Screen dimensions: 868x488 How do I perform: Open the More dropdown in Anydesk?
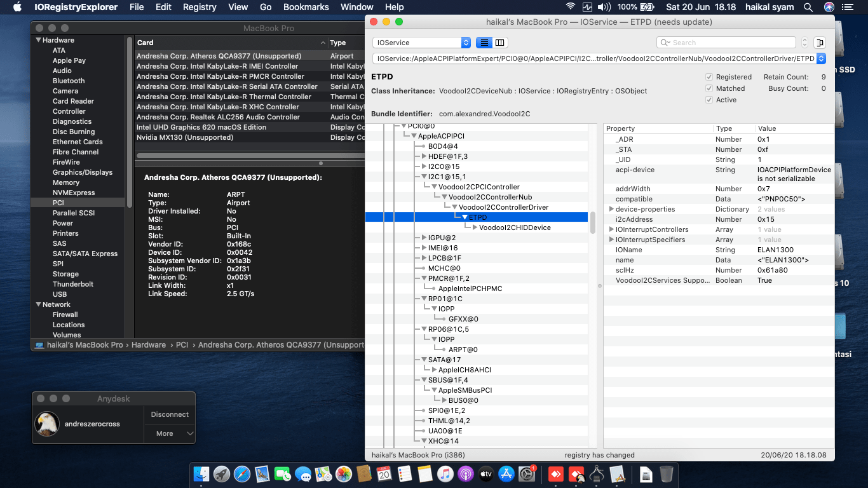[170, 433]
